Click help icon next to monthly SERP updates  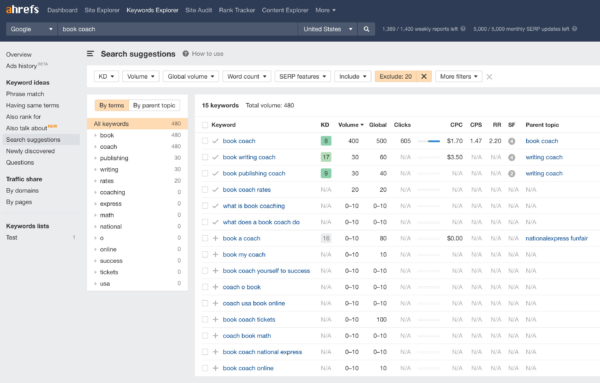tap(574, 29)
